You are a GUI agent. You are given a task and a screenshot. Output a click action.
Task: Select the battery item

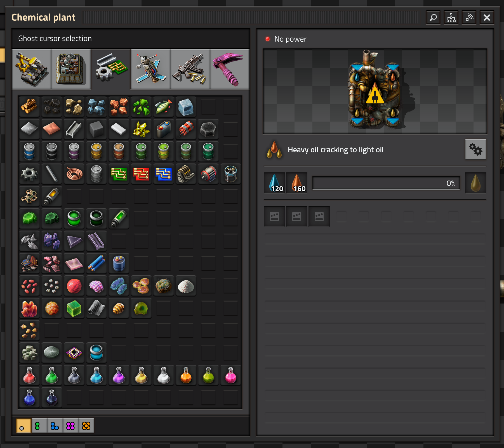pyautogui.click(x=164, y=129)
